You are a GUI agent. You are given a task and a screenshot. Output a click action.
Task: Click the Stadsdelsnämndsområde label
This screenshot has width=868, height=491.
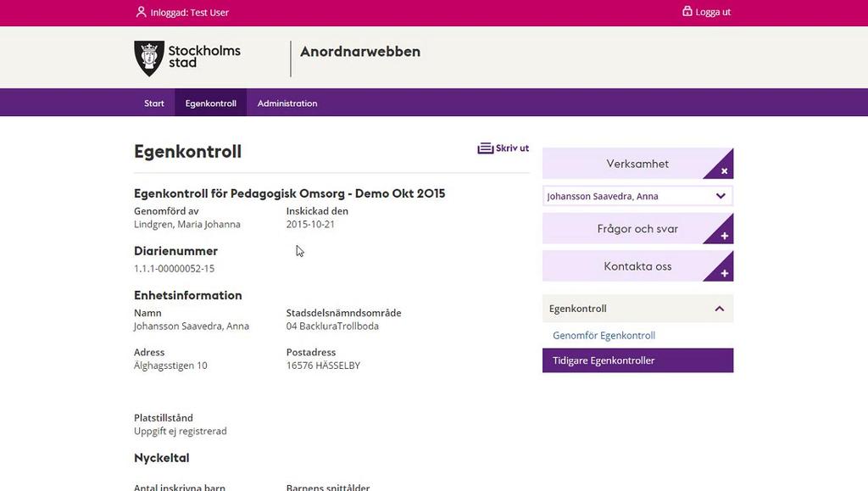pos(344,313)
